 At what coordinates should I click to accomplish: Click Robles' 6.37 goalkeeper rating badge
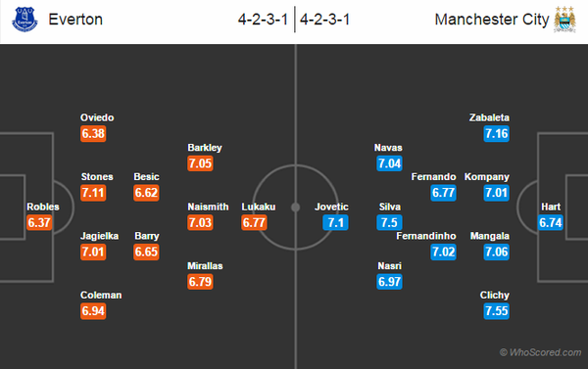[x=39, y=222]
